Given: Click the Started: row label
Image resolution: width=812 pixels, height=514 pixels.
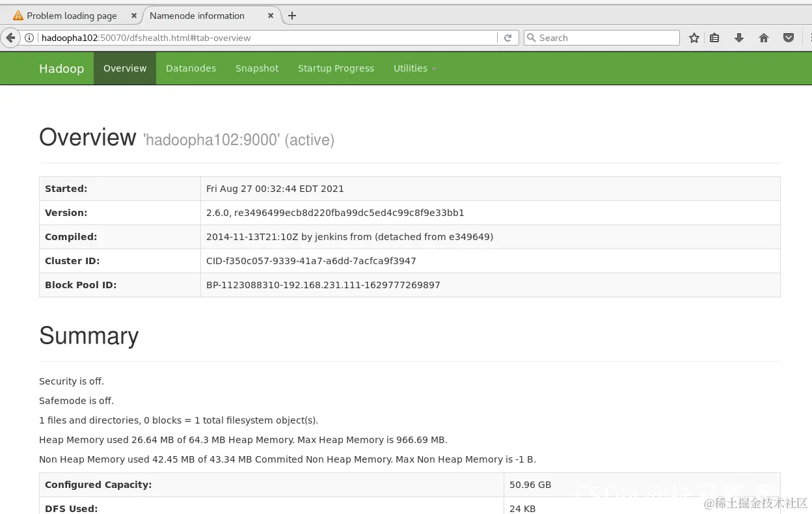Looking at the screenshot, I should pos(66,189).
